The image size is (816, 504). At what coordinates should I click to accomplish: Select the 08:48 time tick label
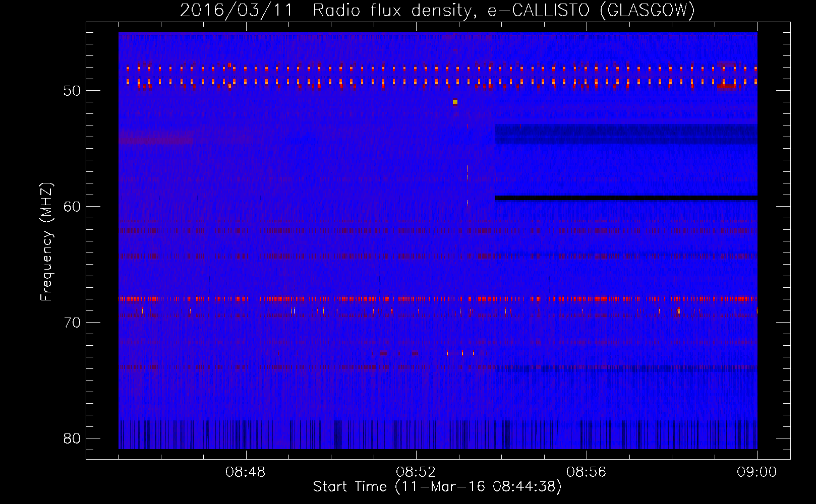pyautogui.click(x=246, y=472)
